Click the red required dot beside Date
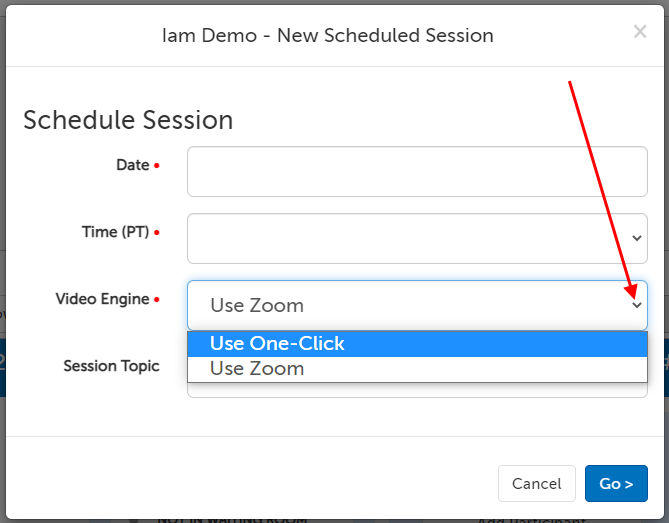The width and height of the screenshot is (669, 523). pos(157,166)
